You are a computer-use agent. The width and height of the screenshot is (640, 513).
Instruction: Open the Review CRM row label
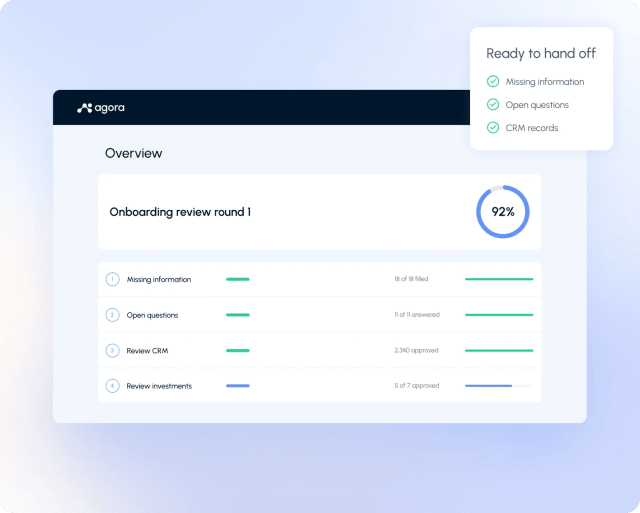[x=147, y=351]
